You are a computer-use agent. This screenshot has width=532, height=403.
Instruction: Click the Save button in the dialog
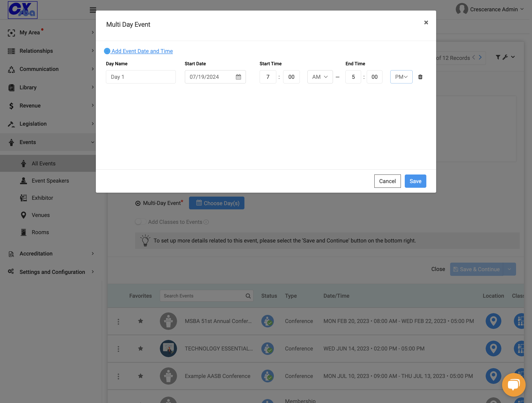pyautogui.click(x=415, y=181)
